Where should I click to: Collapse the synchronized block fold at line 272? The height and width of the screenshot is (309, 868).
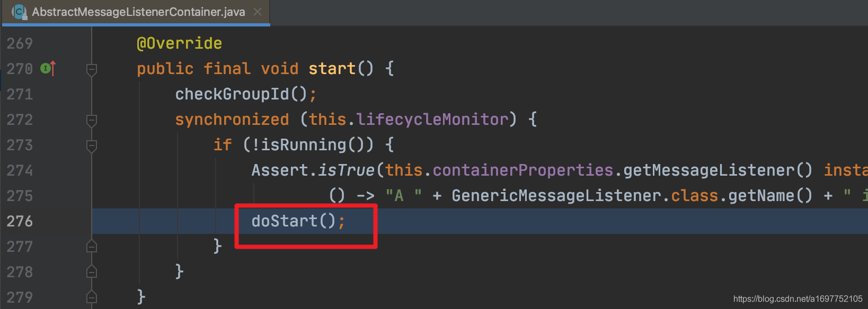pyautogui.click(x=92, y=120)
